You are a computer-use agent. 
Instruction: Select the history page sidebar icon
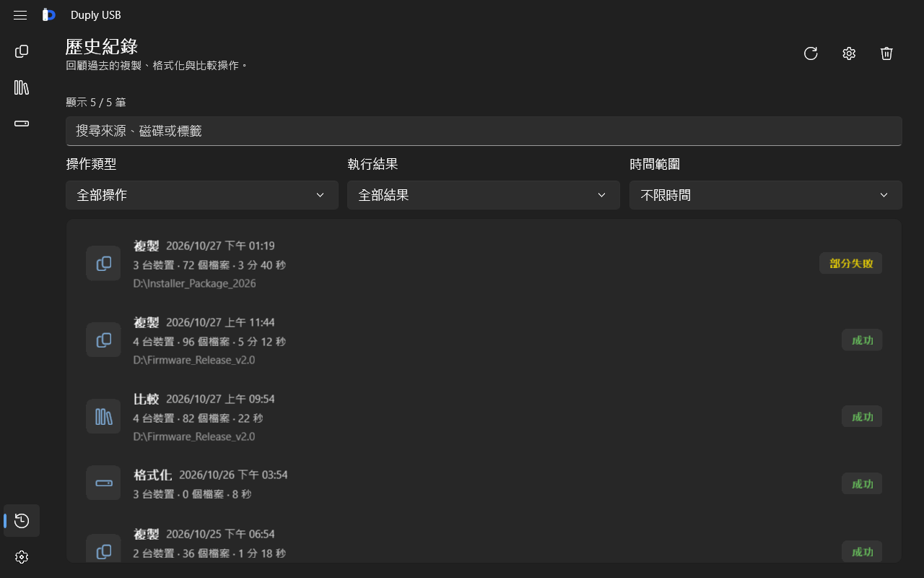tap(22, 521)
